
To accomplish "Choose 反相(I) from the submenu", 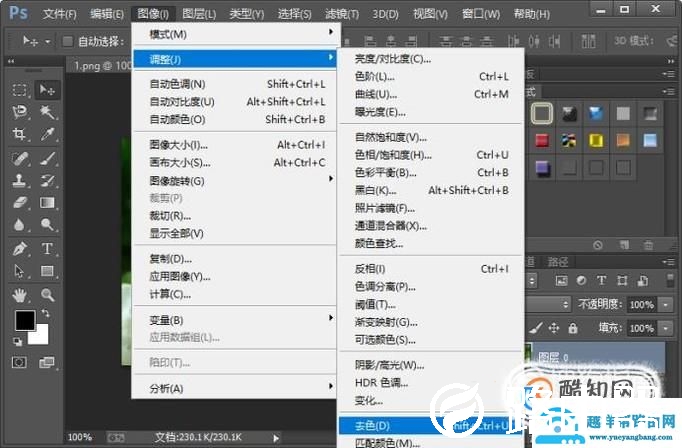I will [x=431, y=269].
